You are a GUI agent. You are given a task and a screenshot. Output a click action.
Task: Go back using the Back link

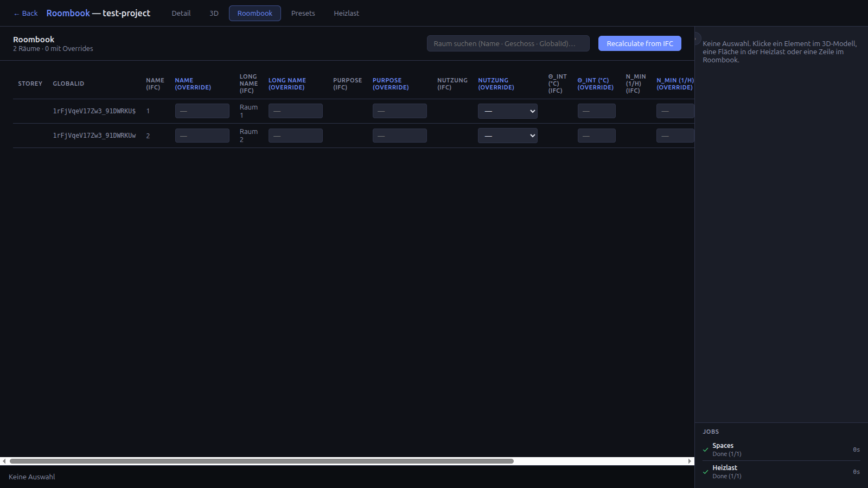point(25,13)
